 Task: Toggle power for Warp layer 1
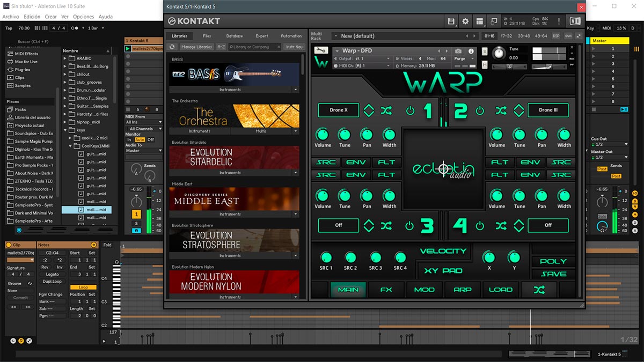coord(411,110)
